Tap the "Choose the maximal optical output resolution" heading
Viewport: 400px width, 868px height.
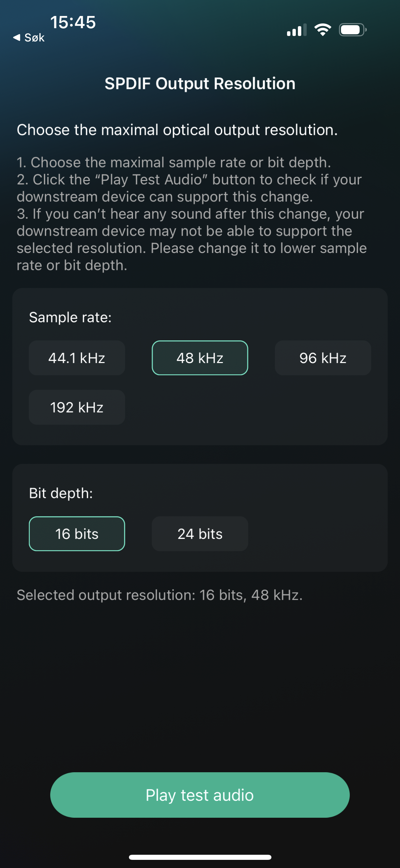pyautogui.click(x=177, y=130)
